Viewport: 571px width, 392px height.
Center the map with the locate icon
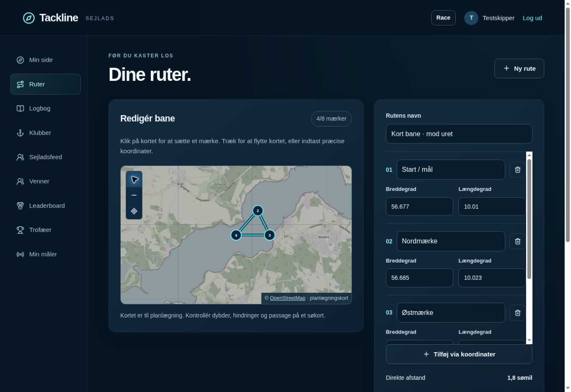tap(134, 211)
